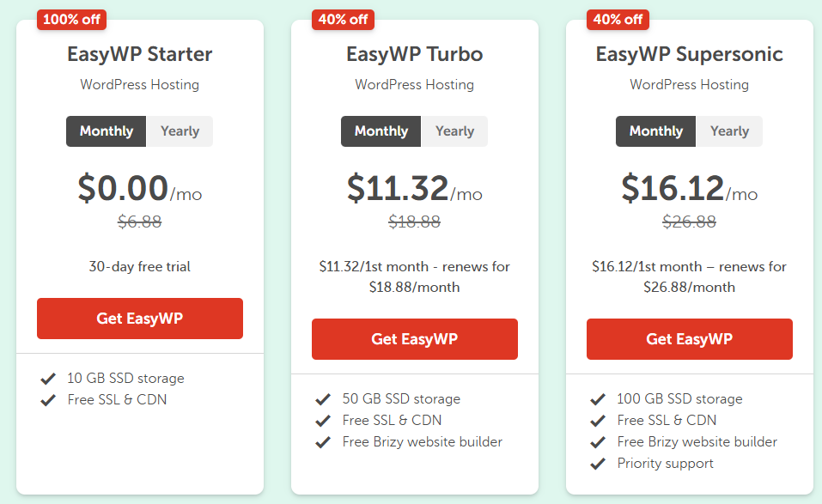Click checkmark icon beside Starter's 10 GB SSD storage
Screen dimensions: 822x504
click(x=48, y=379)
